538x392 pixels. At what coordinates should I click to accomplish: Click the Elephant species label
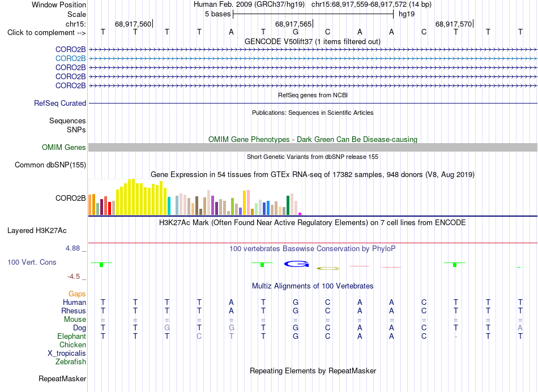point(71,336)
